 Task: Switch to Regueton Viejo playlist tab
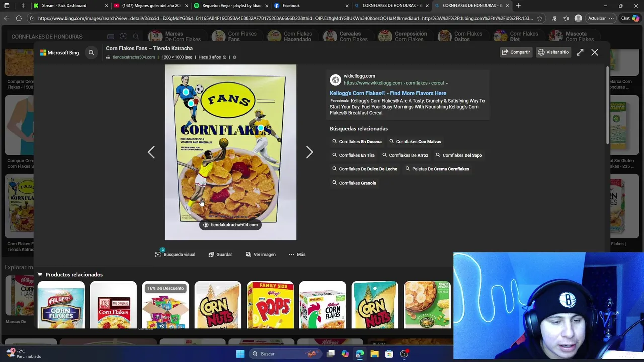pos(231,6)
